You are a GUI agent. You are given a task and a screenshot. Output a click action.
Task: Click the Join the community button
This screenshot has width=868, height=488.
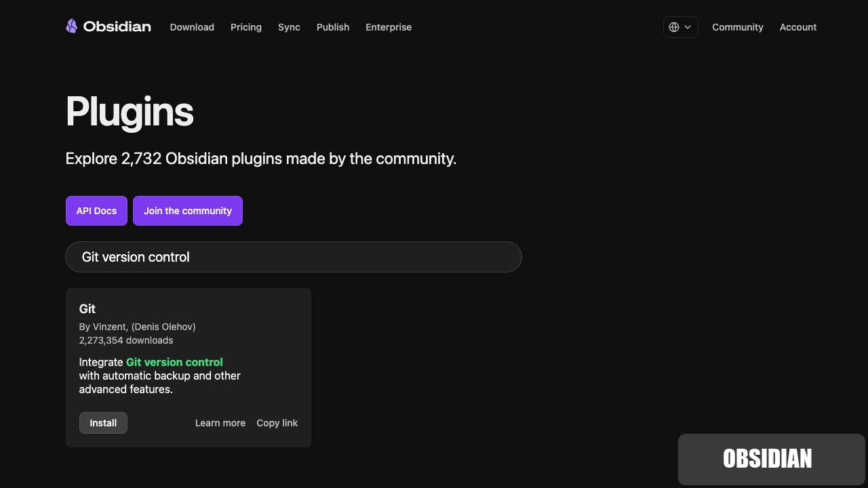(x=188, y=211)
